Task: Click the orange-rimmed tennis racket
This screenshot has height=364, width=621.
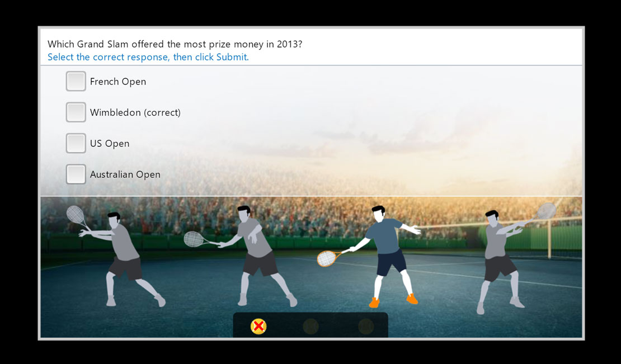Action: coord(329,258)
